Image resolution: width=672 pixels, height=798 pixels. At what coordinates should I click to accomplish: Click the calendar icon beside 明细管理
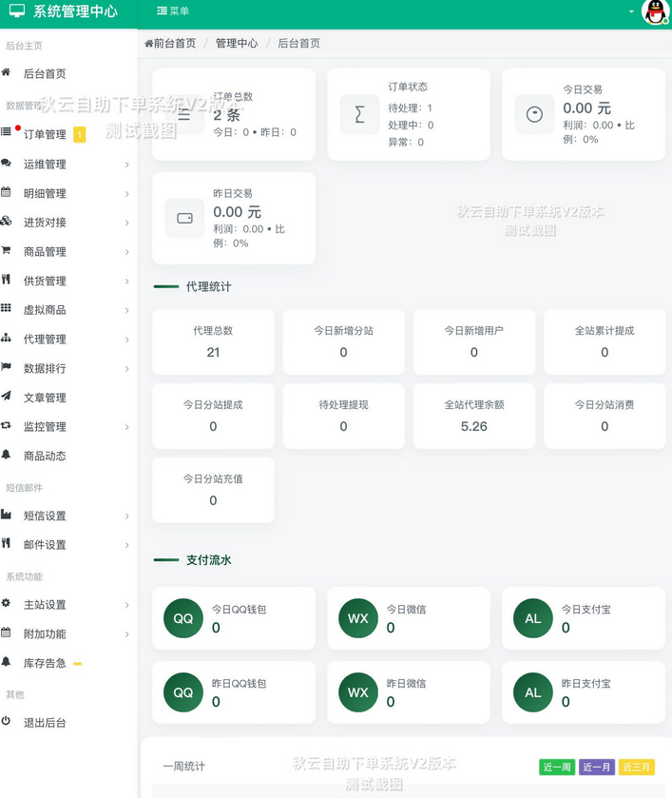6,192
